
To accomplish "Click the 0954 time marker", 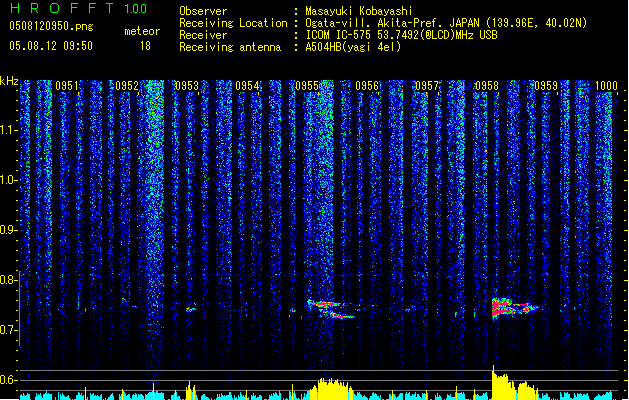I will pyautogui.click(x=247, y=86).
